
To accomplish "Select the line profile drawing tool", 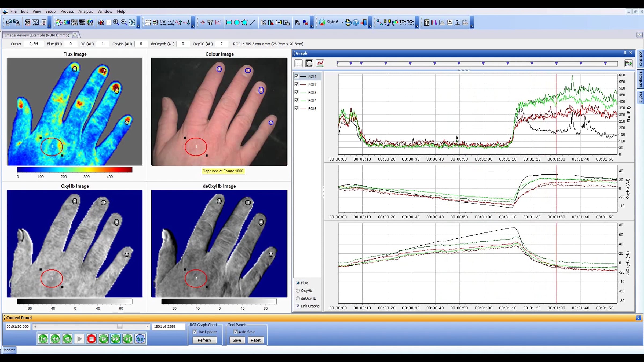I will [252, 23].
